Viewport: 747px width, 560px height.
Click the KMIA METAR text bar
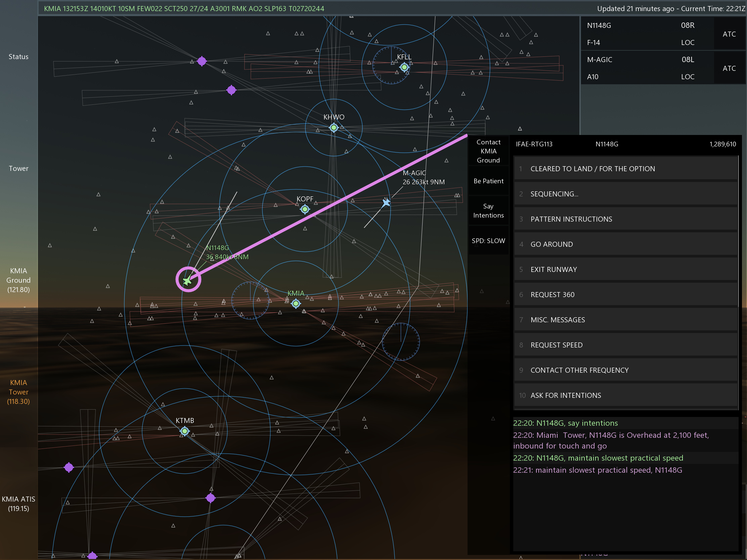coord(184,8)
